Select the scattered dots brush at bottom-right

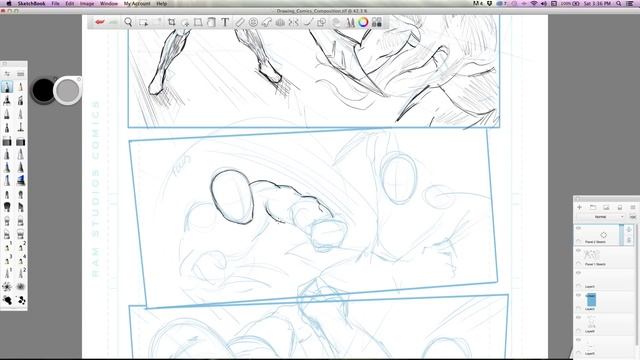(x=21, y=301)
